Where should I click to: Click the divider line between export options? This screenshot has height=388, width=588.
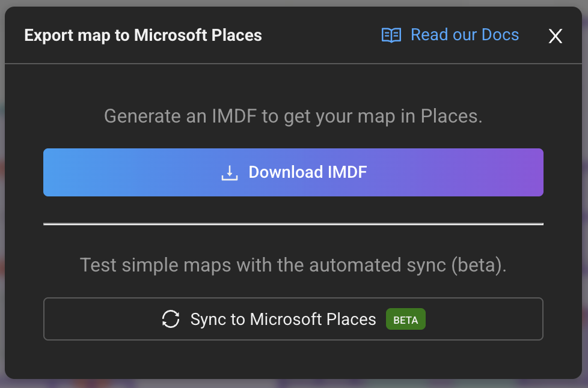[x=293, y=224]
